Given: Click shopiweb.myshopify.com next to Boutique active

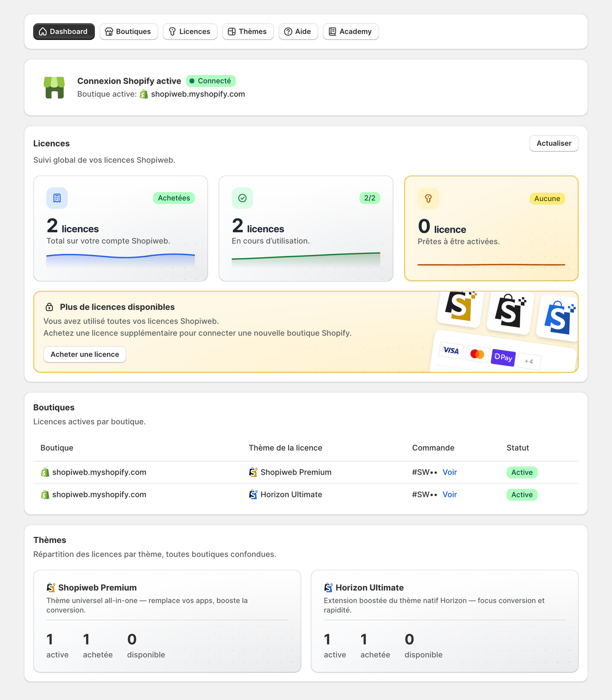Looking at the screenshot, I should 198,94.
